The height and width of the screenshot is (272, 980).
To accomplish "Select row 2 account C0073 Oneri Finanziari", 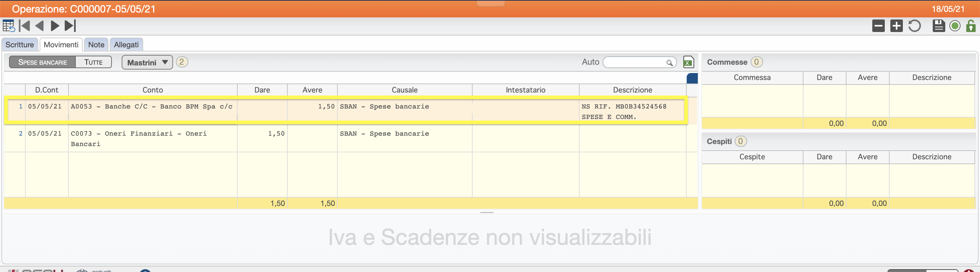I will pos(139,139).
